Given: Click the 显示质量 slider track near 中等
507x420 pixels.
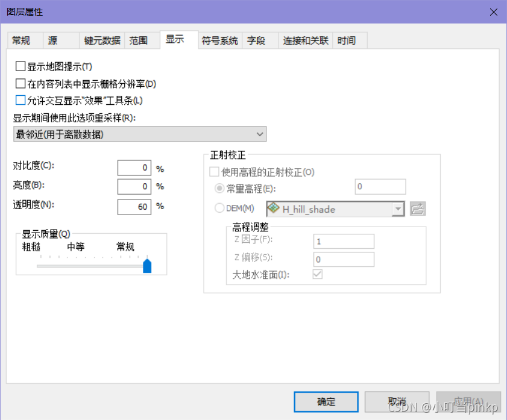Looking at the screenshot, I should click(x=76, y=266).
